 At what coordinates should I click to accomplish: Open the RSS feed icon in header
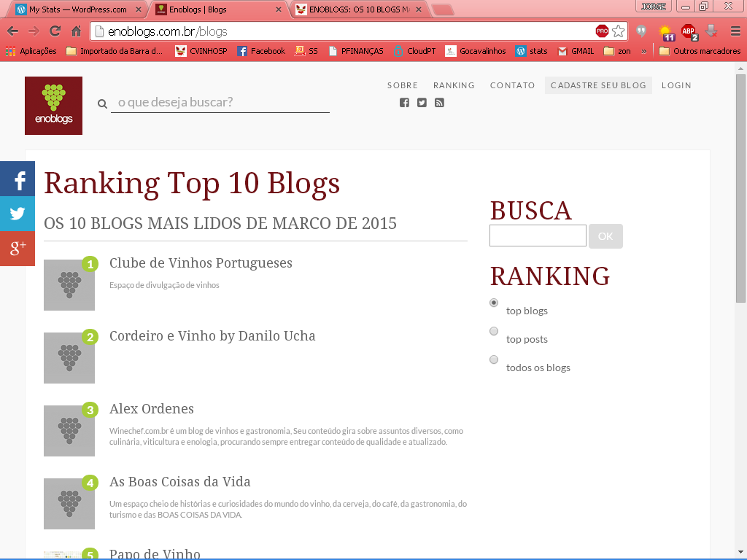pos(439,103)
